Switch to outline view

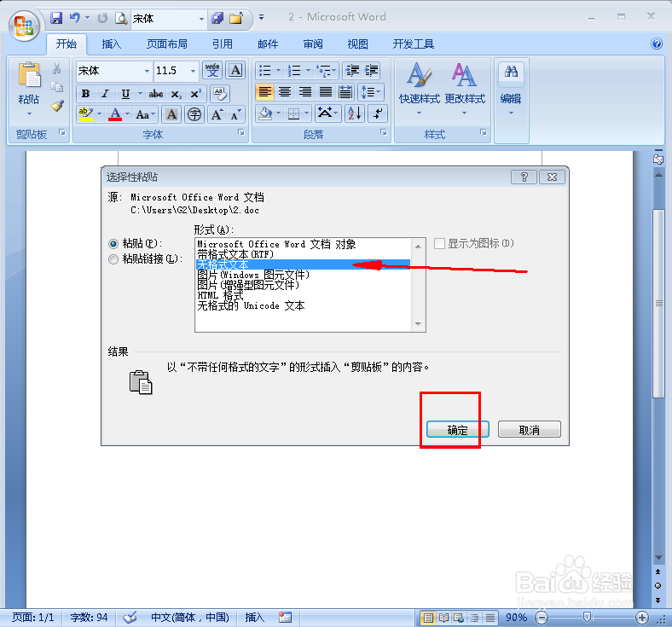474,618
